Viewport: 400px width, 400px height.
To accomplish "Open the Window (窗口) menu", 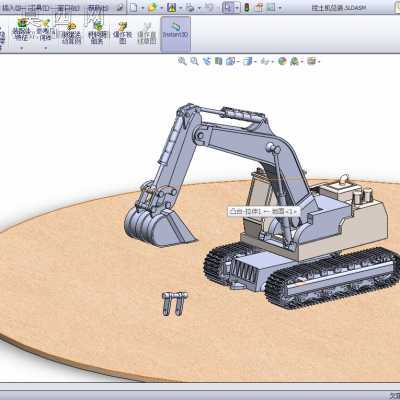I will tap(70, 8).
